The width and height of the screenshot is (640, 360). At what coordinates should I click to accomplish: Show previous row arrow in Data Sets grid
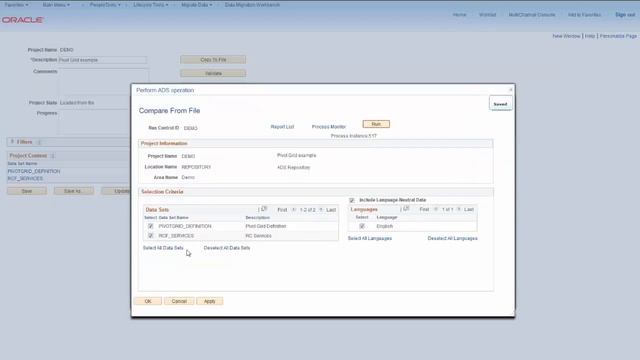[294, 210]
